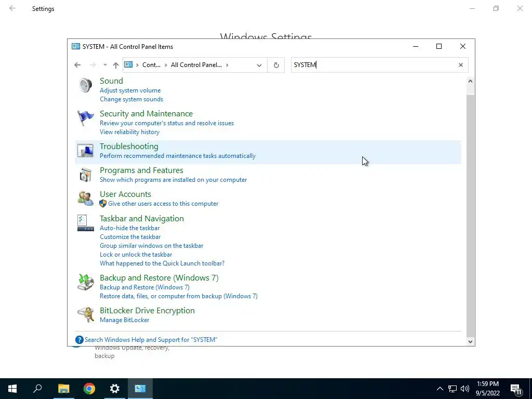This screenshot has width=532, height=399.
Task: Open the Sound heading link
Action: point(111,81)
